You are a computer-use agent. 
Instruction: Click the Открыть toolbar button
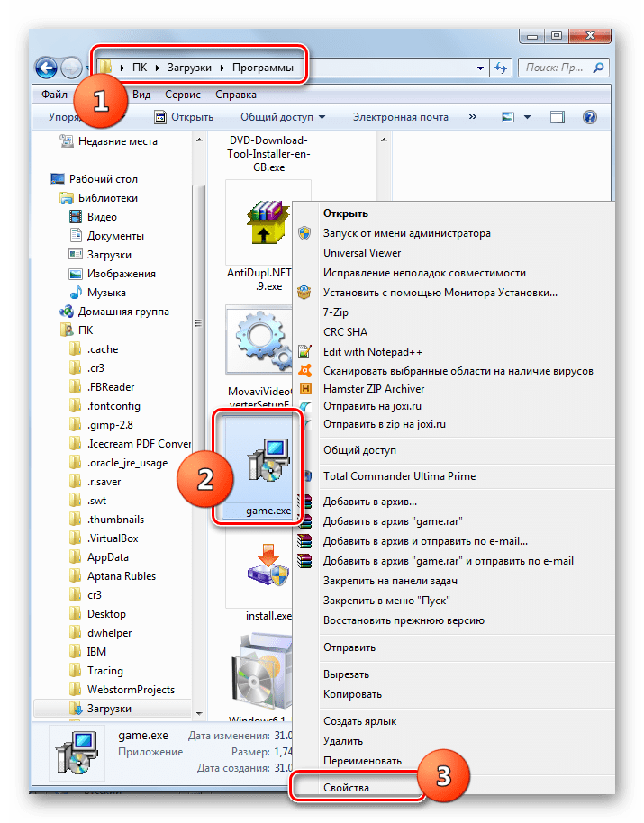[x=184, y=117]
